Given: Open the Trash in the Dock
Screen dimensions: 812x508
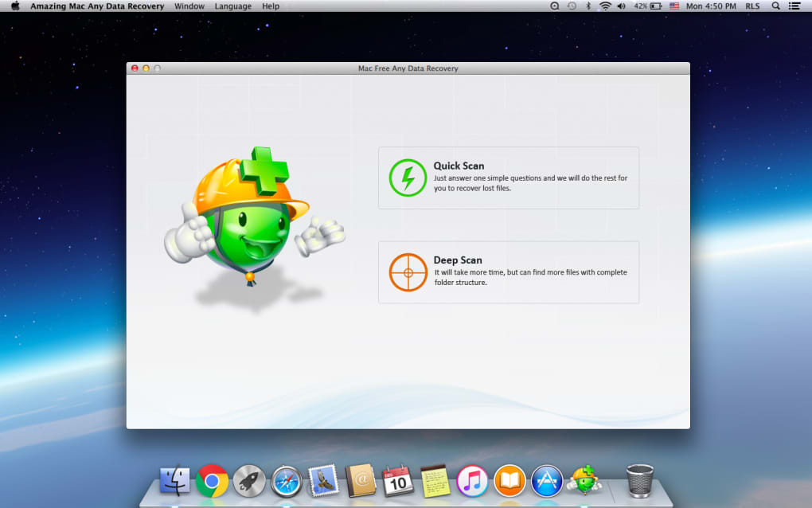Looking at the screenshot, I should pos(640,481).
